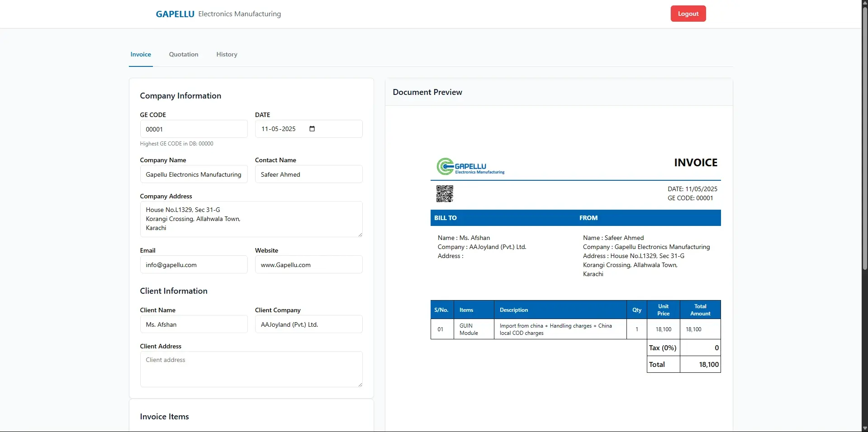Click the empty Client Address textarea
The image size is (868, 432).
pyautogui.click(x=251, y=369)
